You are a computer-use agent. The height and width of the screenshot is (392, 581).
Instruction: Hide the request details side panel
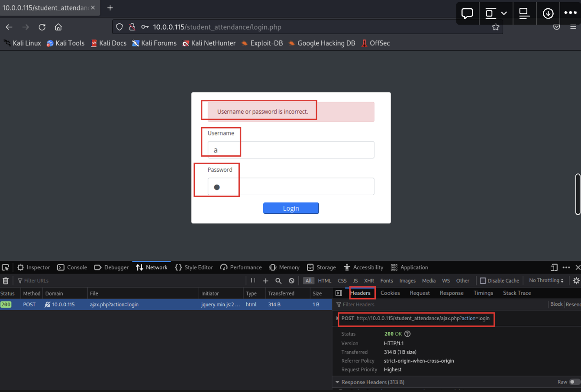click(x=339, y=293)
